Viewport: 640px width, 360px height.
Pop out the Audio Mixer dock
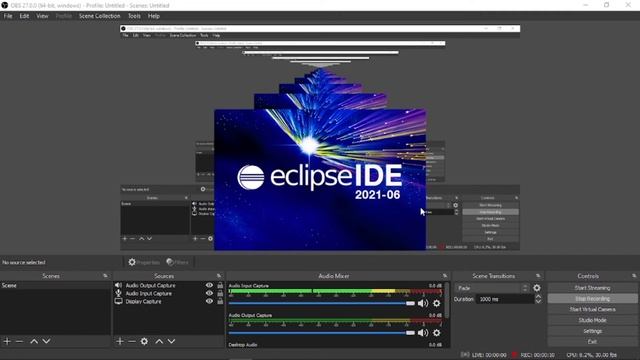pyautogui.click(x=445, y=276)
